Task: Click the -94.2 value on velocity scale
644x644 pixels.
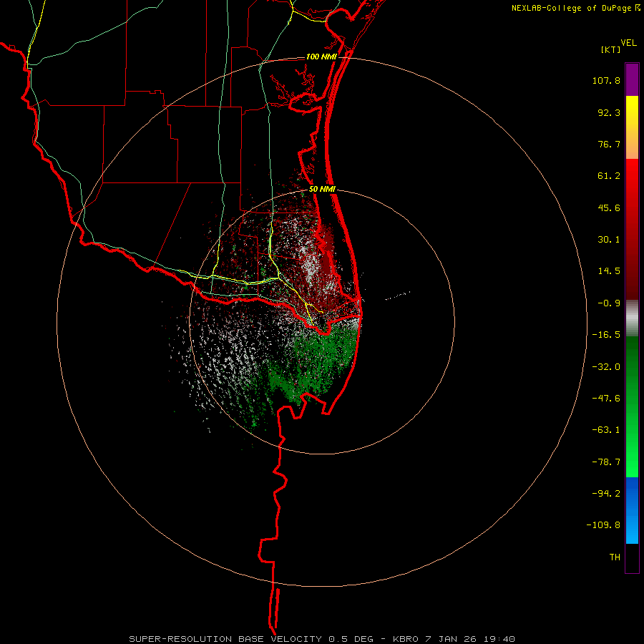Action: pos(606,493)
